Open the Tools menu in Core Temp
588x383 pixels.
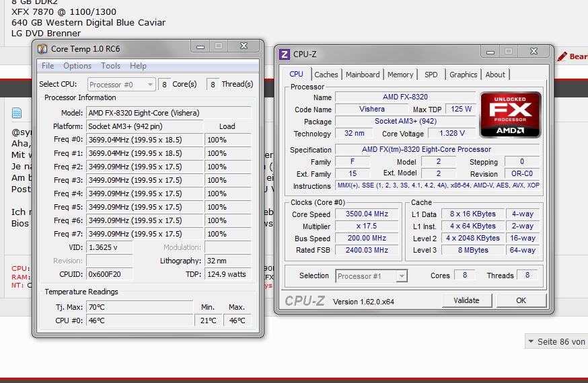(x=110, y=66)
